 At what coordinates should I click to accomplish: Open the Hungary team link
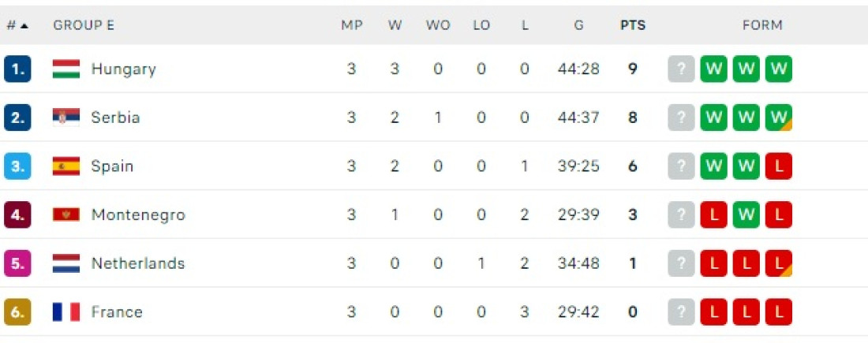[x=123, y=69]
